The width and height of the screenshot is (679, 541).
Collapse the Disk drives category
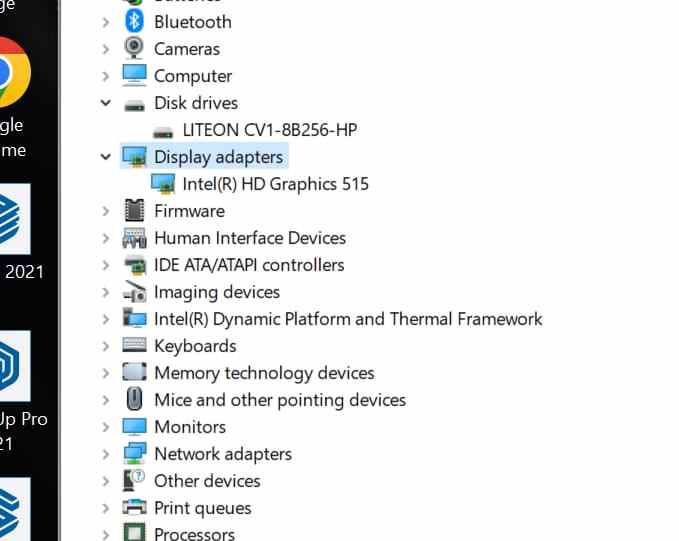point(106,103)
